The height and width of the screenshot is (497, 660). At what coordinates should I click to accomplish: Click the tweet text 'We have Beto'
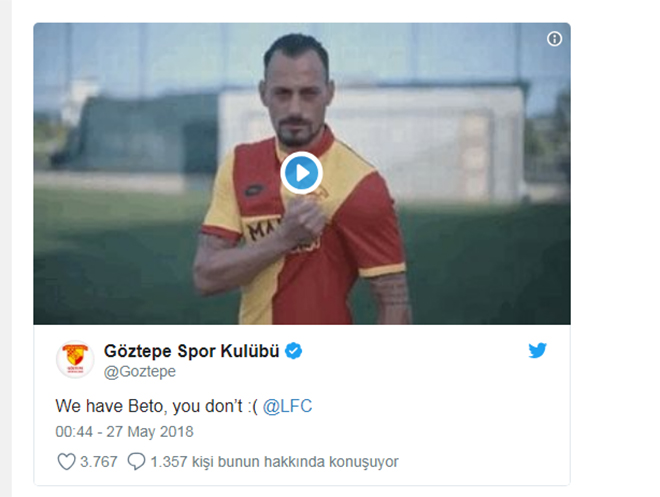(109, 406)
